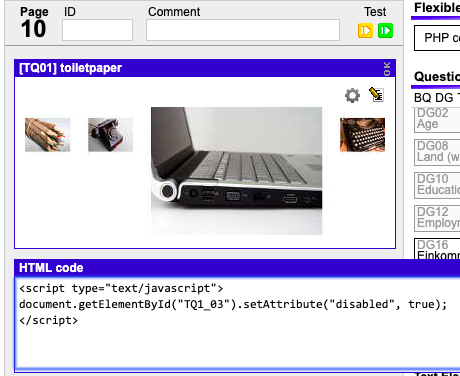The height and width of the screenshot is (376, 460).
Task: Select the DG02 Age question item
Action: point(437,119)
